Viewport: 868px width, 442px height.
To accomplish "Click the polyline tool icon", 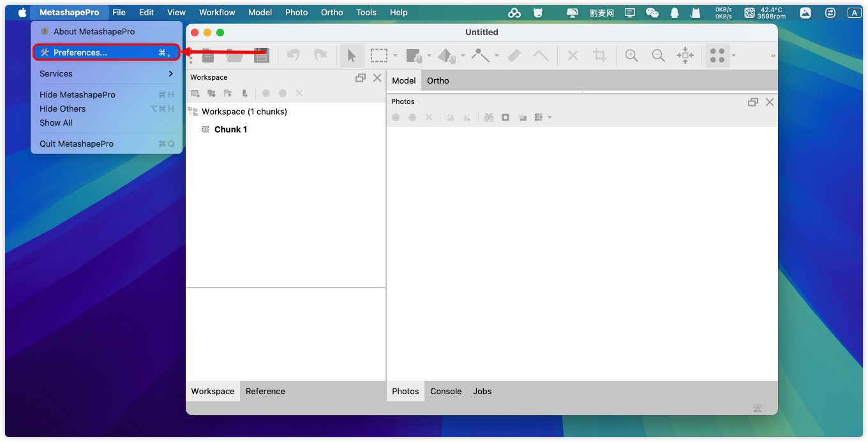I will [541, 55].
